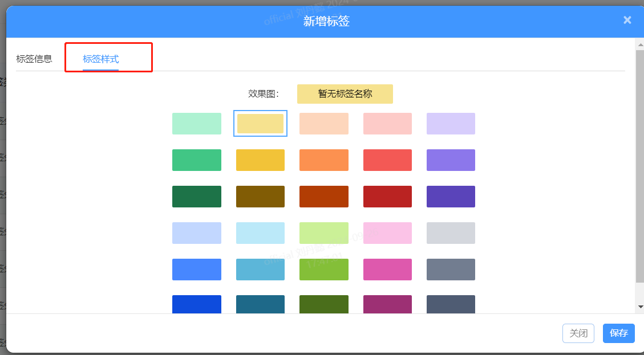Select the bright orange swatch
This screenshot has height=355, width=644.
tap(323, 160)
